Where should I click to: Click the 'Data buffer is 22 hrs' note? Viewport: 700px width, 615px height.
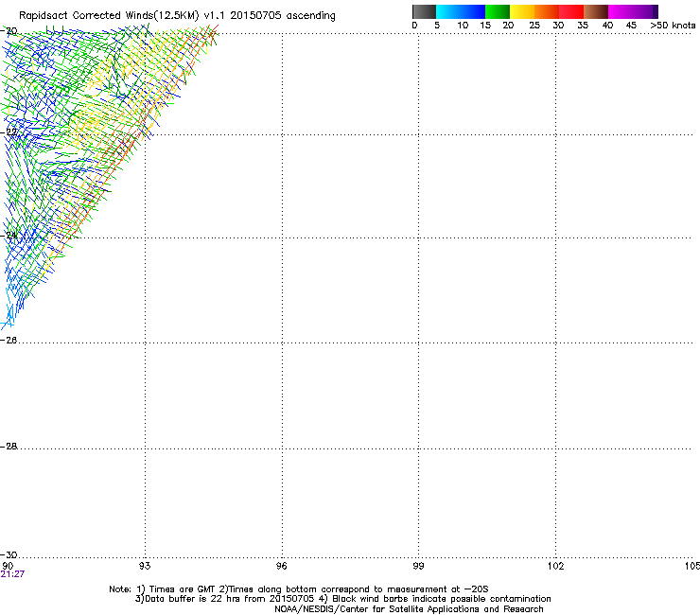point(342,599)
